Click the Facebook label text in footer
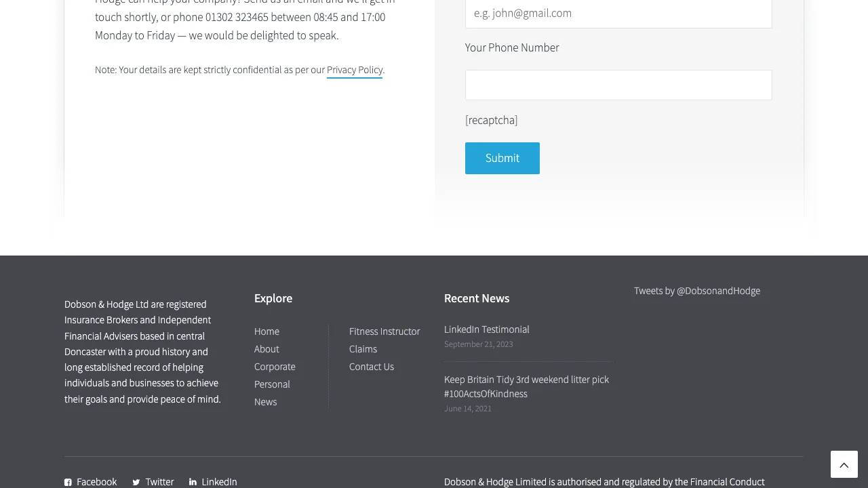The height and width of the screenshot is (488, 868). tap(96, 482)
